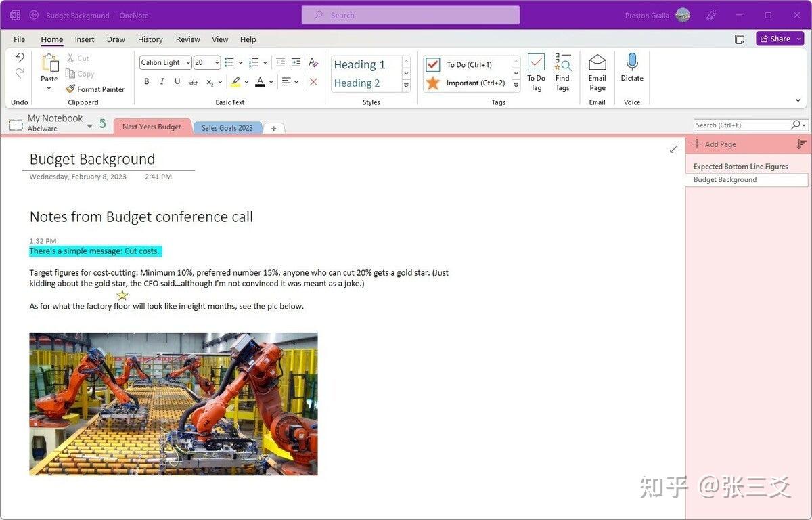The height and width of the screenshot is (520, 812).
Task: Apply the To Do Tag
Action: (x=535, y=71)
